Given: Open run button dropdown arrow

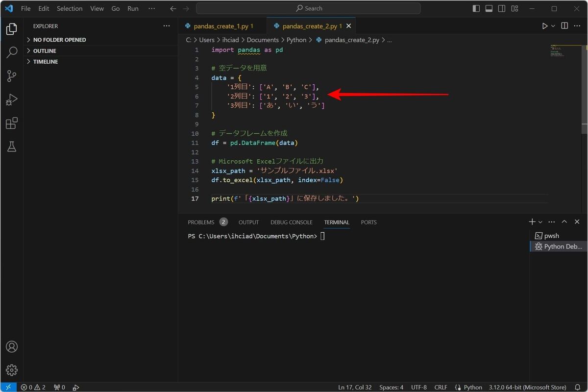Looking at the screenshot, I should (x=553, y=26).
